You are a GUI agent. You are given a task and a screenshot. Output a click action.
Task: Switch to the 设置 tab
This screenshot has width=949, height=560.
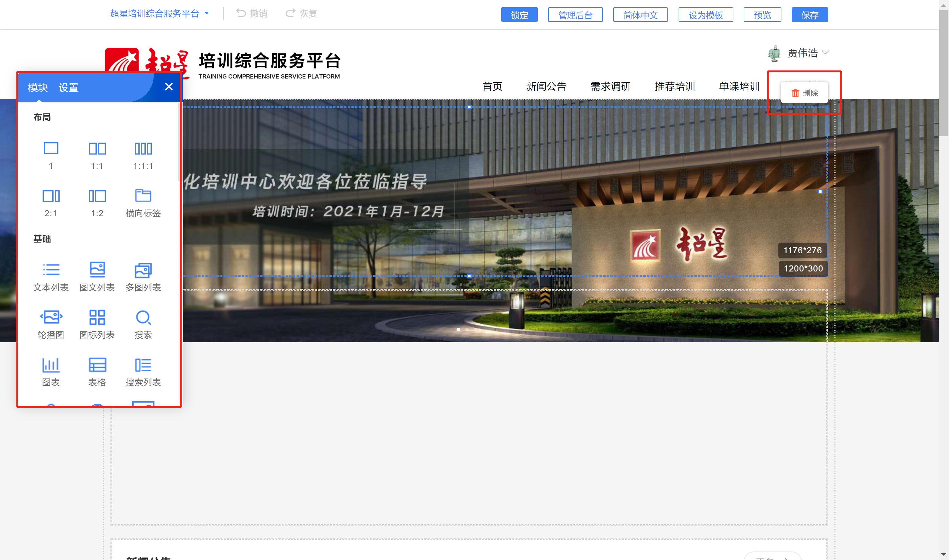tap(68, 88)
